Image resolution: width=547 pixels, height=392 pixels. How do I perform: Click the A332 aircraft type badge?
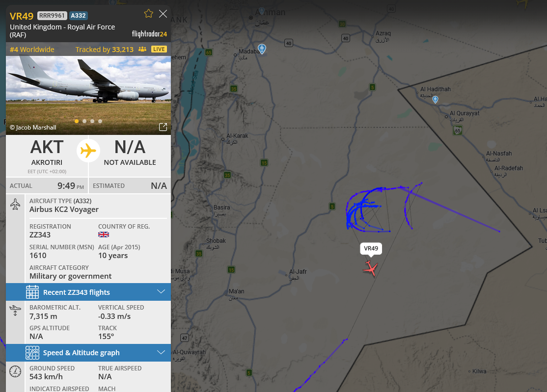tap(78, 16)
